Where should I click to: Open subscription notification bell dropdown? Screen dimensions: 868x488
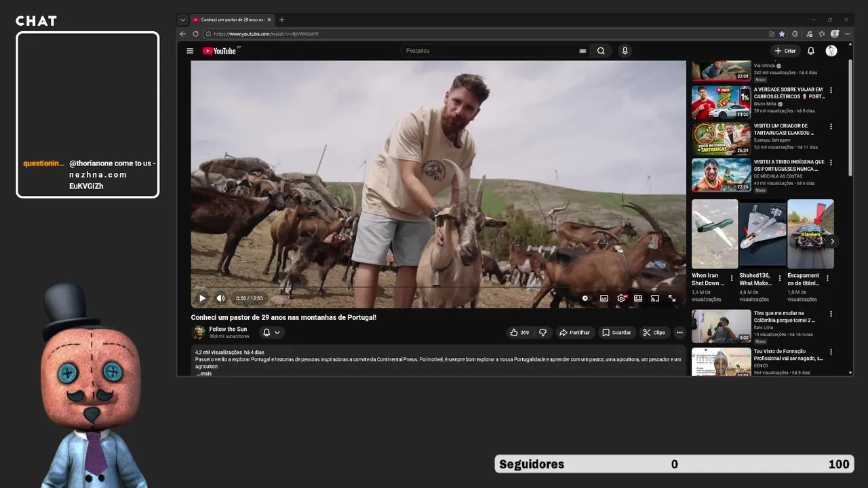[271, 333]
